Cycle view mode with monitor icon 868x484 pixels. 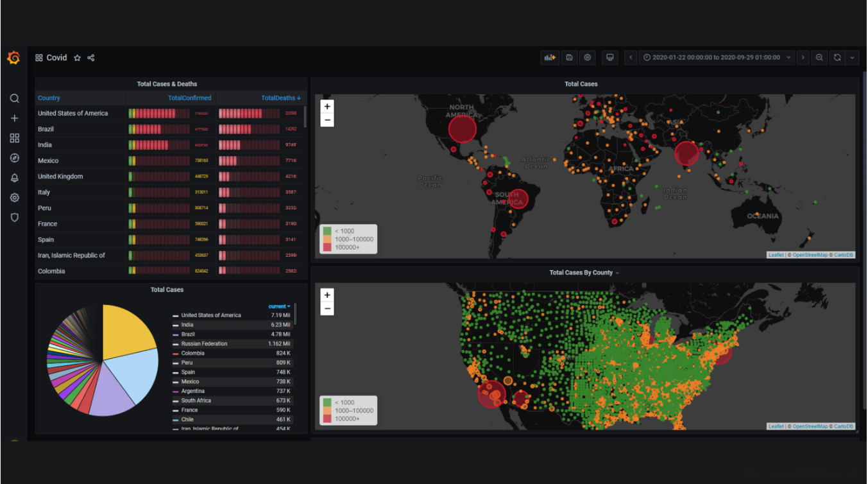click(x=610, y=58)
